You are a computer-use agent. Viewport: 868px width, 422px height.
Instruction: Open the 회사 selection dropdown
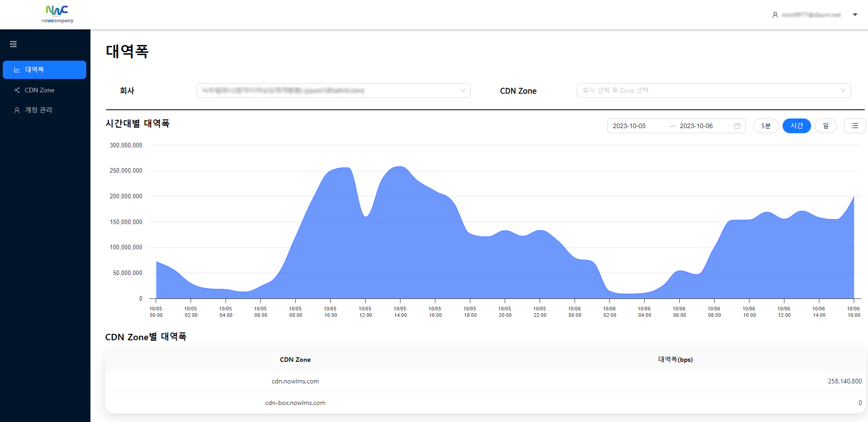pos(333,90)
